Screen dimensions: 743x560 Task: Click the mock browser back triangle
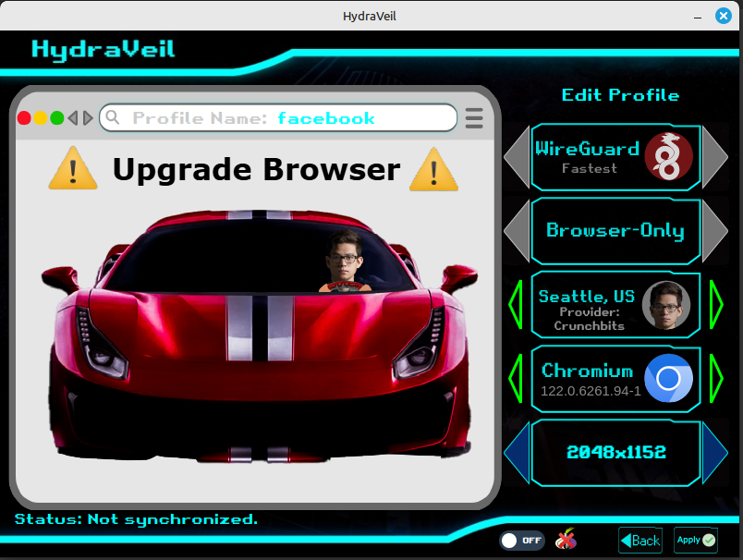pyautogui.click(x=72, y=118)
